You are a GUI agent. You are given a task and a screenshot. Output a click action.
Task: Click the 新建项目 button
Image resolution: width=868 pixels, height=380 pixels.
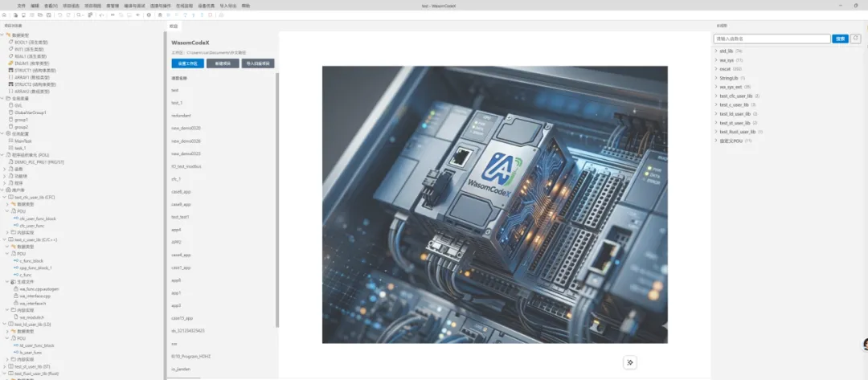223,63
